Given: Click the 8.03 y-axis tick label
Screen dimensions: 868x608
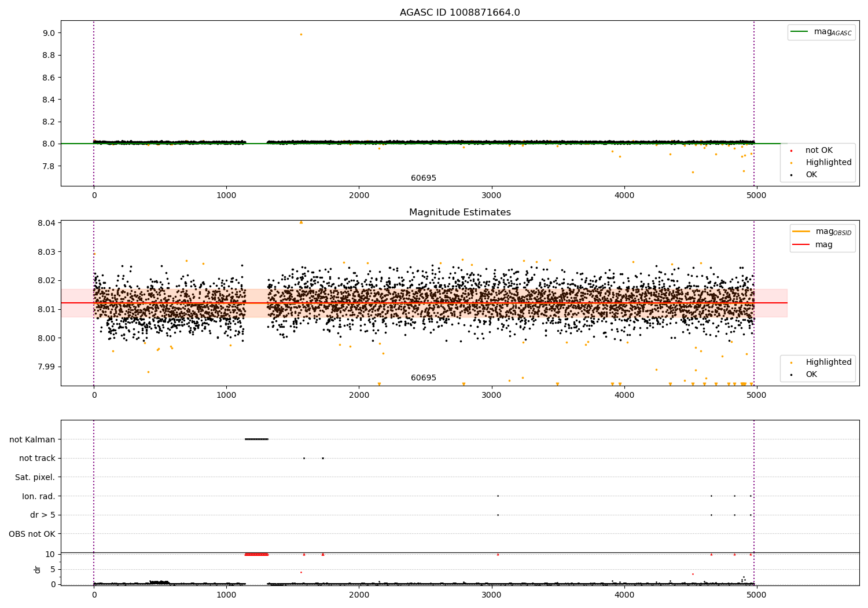Looking at the screenshot, I should (46, 252).
